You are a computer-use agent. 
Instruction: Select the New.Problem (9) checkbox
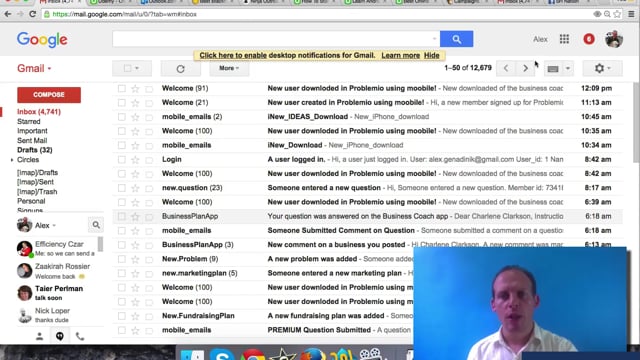click(122, 259)
